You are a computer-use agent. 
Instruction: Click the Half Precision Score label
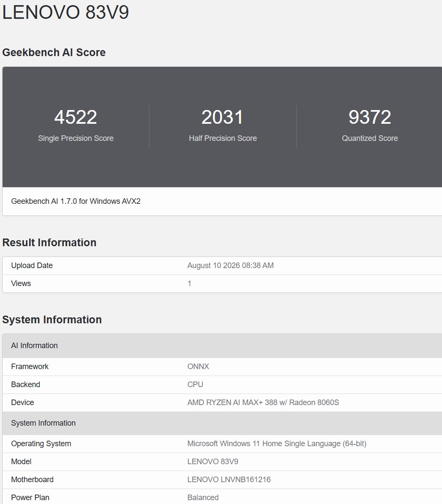coord(223,138)
